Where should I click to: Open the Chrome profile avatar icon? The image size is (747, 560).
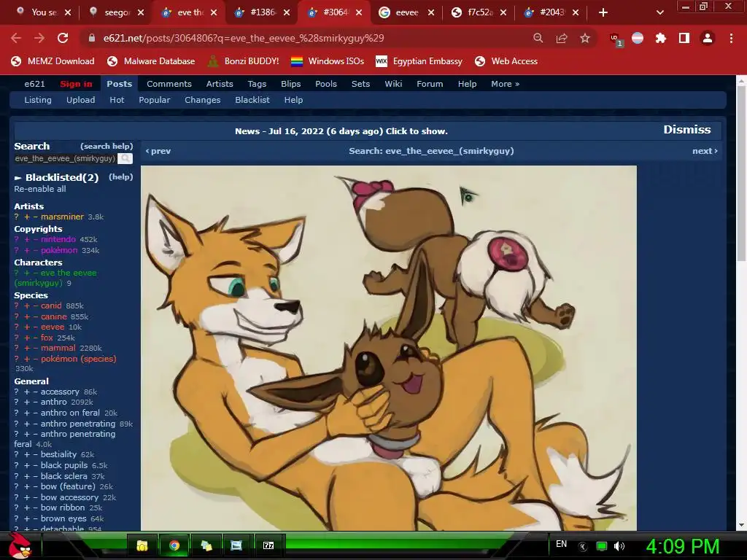pyautogui.click(x=708, y=38)
